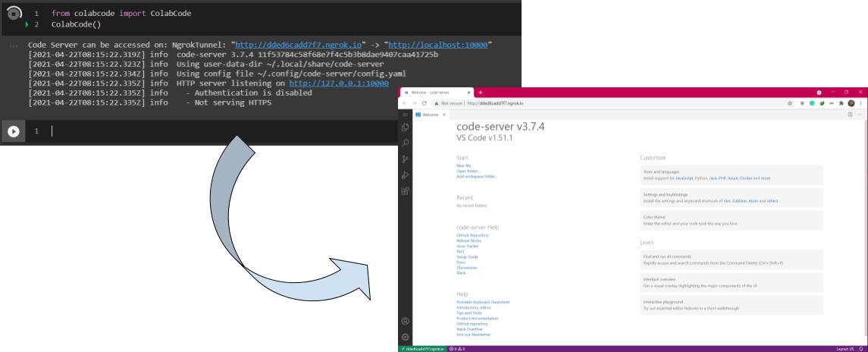
Task: Run the empty second Colab cell
Action: coord(14,131)
